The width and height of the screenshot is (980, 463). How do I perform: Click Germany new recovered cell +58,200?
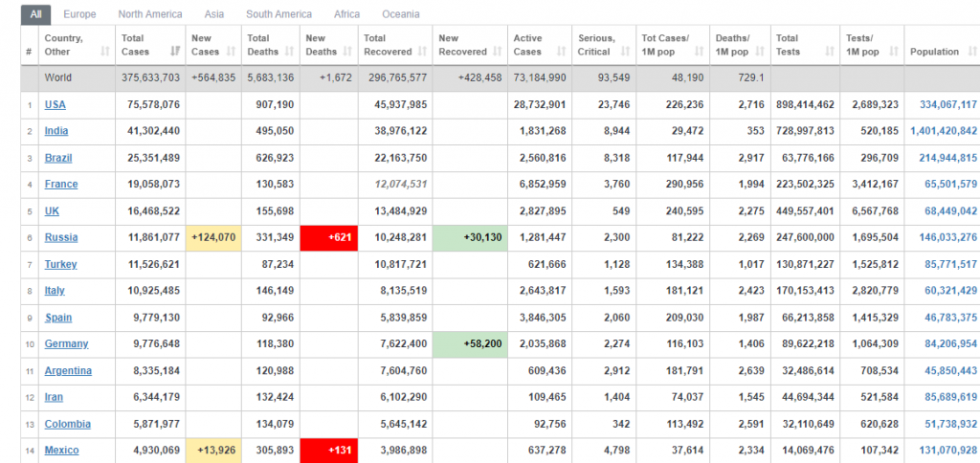[x=470, y=343]
